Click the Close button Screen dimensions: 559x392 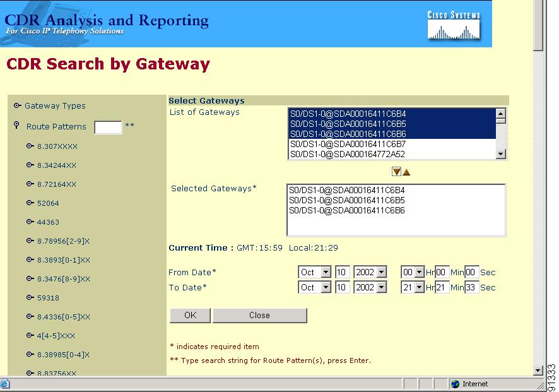259,316
